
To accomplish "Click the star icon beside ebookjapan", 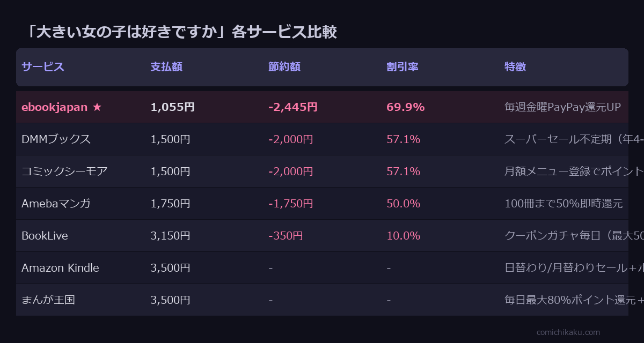I will [97, 107].
